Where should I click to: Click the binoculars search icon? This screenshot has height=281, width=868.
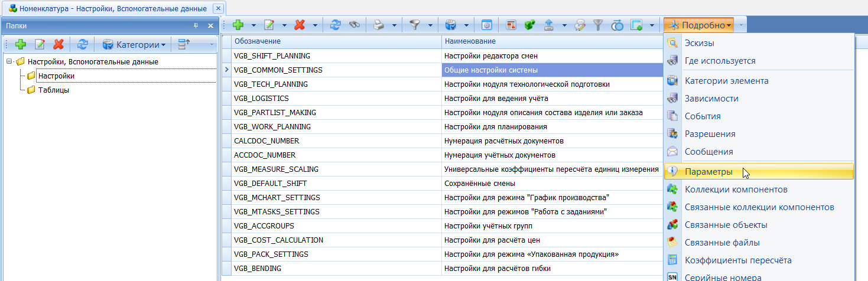[354, 25]
